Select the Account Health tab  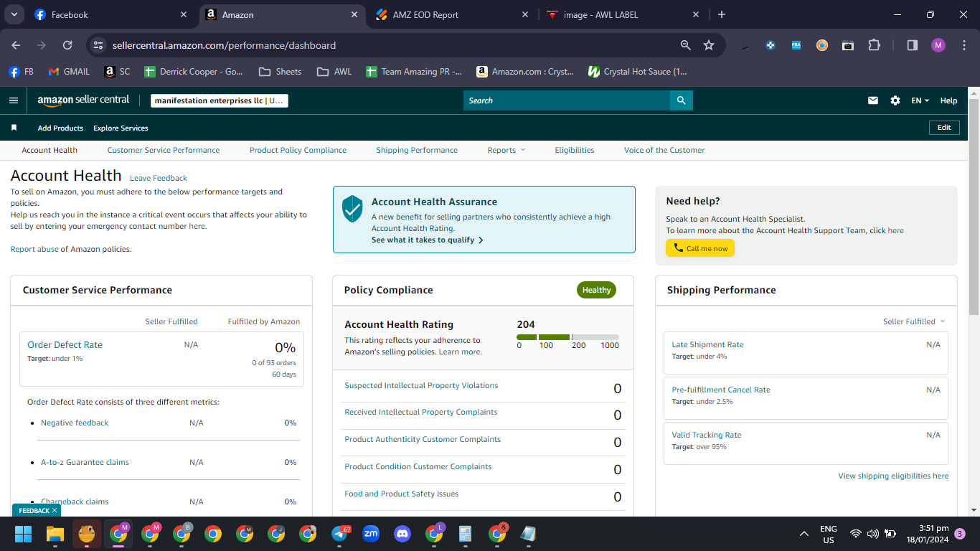[50, 150]
